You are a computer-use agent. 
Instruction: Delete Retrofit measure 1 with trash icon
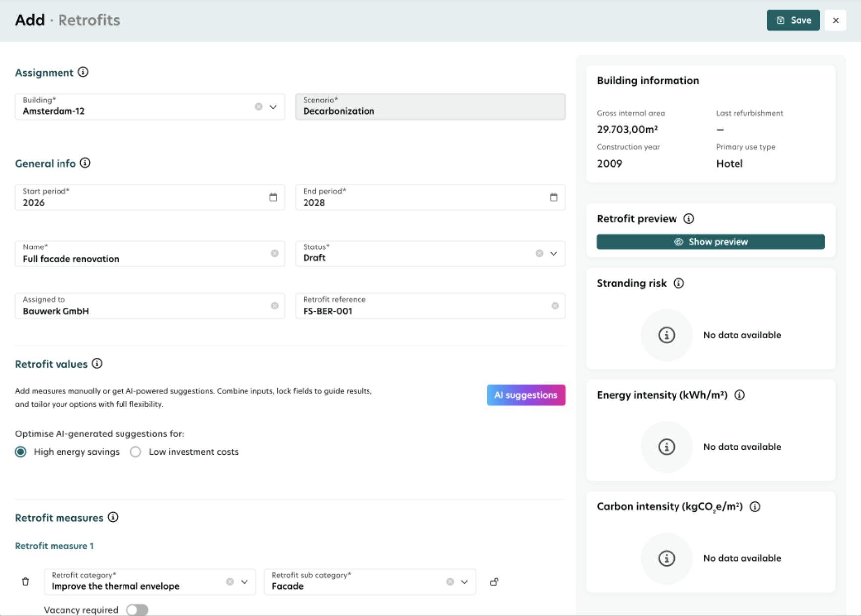(x=26, y=582)
